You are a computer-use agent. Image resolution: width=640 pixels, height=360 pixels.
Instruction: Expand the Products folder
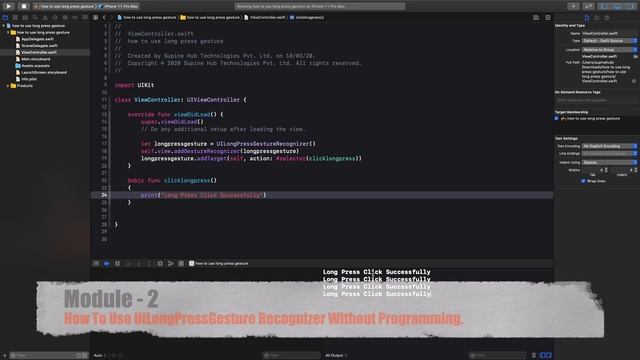point(8,86)
